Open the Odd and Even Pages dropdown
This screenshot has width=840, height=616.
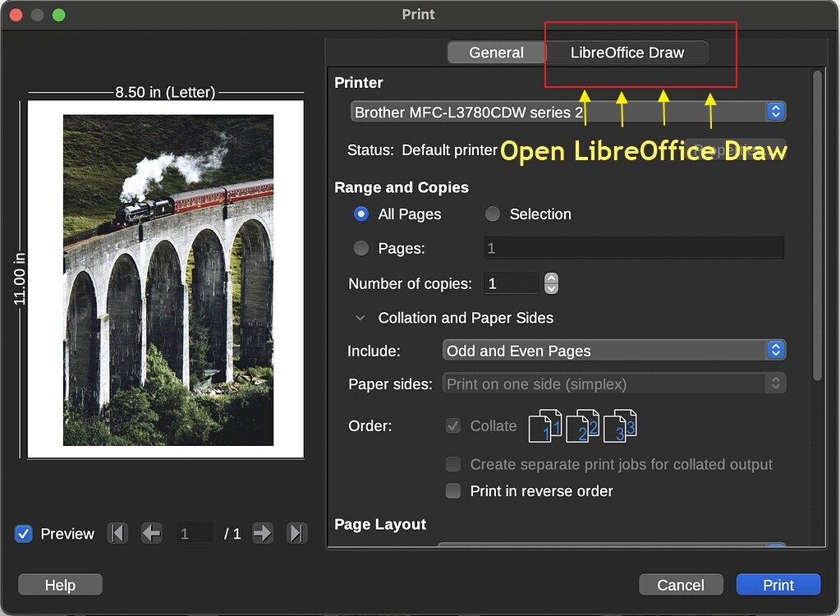[x=613, y=351]
